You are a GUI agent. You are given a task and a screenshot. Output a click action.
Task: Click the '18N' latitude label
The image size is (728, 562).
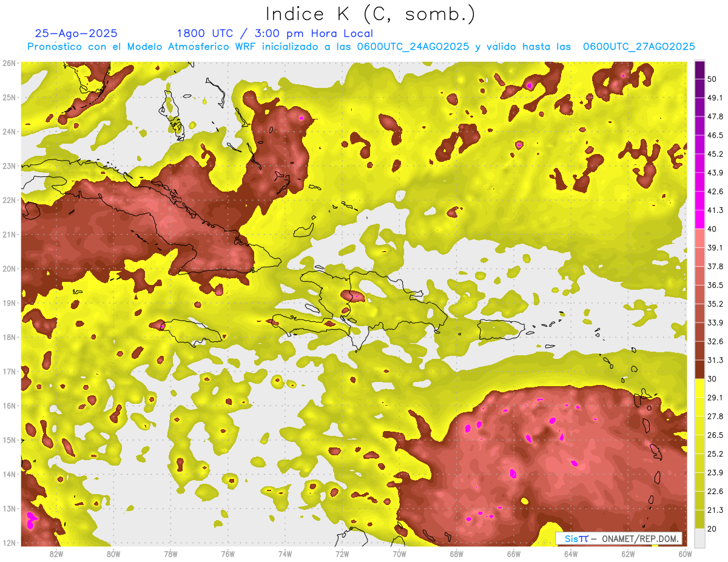(x=9, y=337)
